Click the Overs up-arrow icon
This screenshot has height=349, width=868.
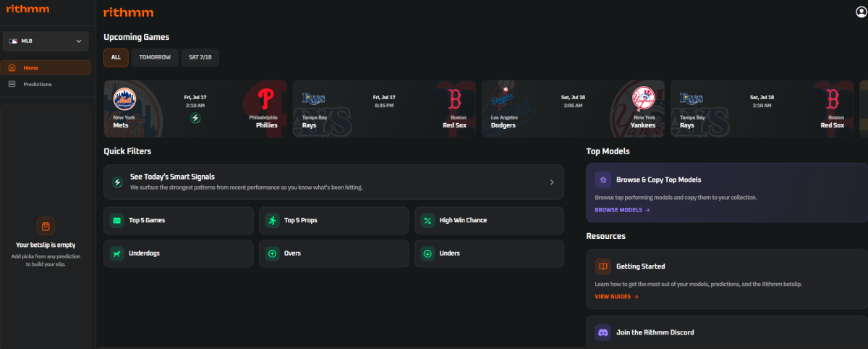pyautogui.click(x=272, y=253)
